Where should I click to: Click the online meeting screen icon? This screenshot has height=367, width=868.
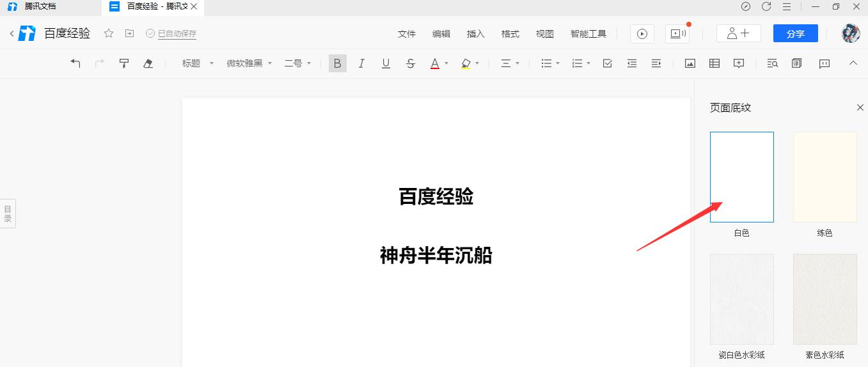point(677,34)
